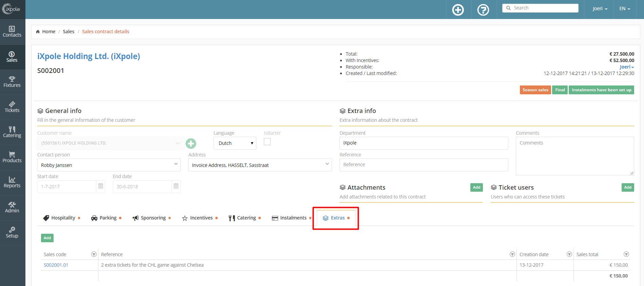Add an attachment to the contract
Image resolution: width=644 pixels, height=286 pixels.
tap(476, 187)
